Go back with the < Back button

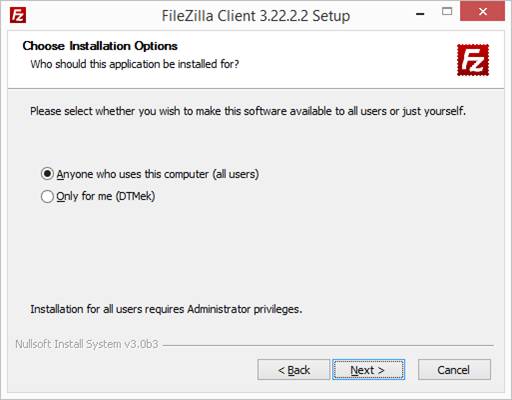tap(294, 370)
